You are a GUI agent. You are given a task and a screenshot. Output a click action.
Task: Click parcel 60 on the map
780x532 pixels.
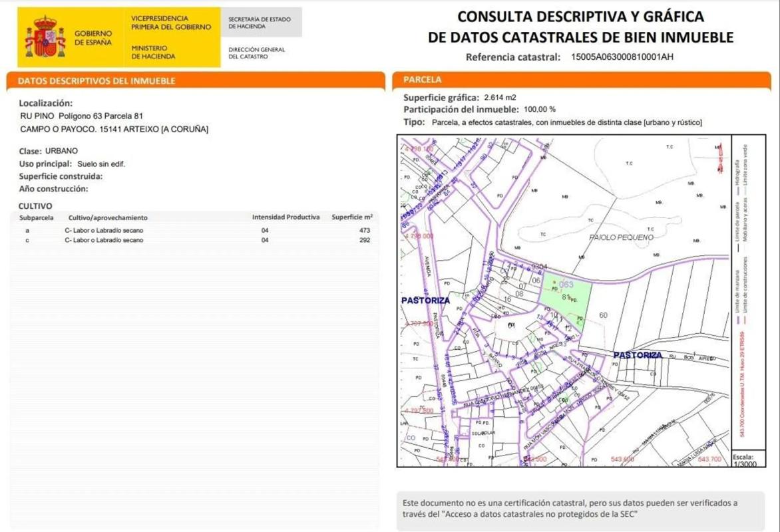coord(603,315)
